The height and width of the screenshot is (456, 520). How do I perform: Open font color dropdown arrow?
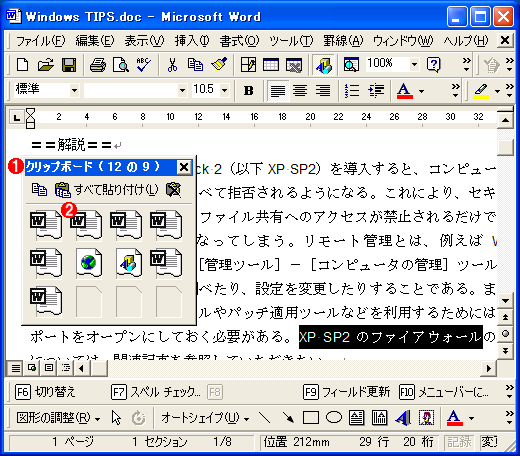coord(422,91)
